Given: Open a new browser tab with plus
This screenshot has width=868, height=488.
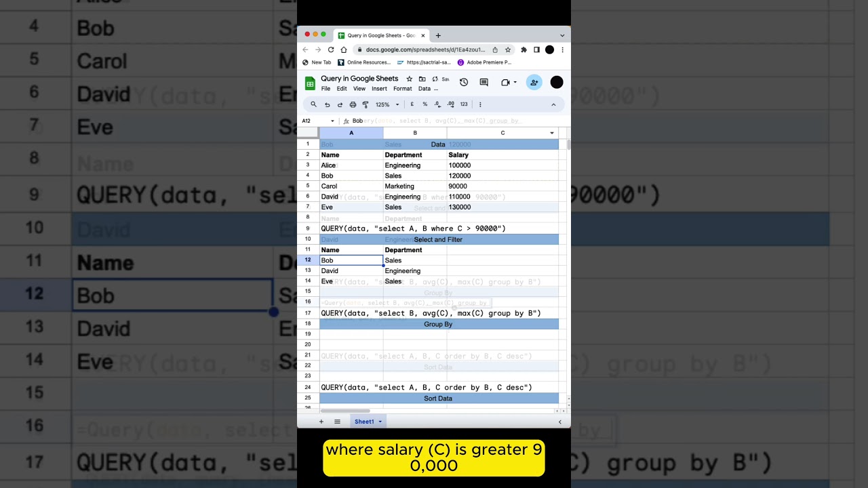Looking at the screenshot, I should click(x=438, y=35).
